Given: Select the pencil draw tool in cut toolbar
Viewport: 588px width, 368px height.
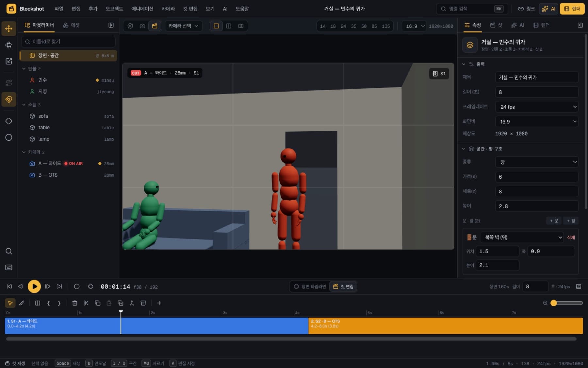Looking at the screenshot, I should [x=22, y=303].
